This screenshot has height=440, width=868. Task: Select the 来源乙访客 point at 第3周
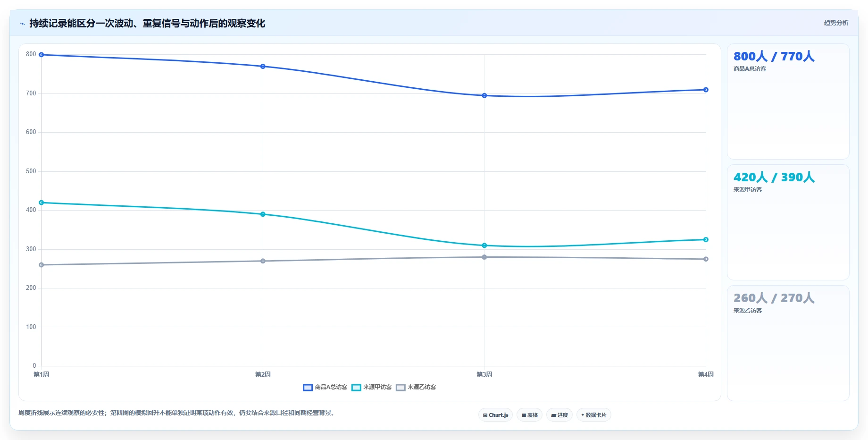click(484, 257)
